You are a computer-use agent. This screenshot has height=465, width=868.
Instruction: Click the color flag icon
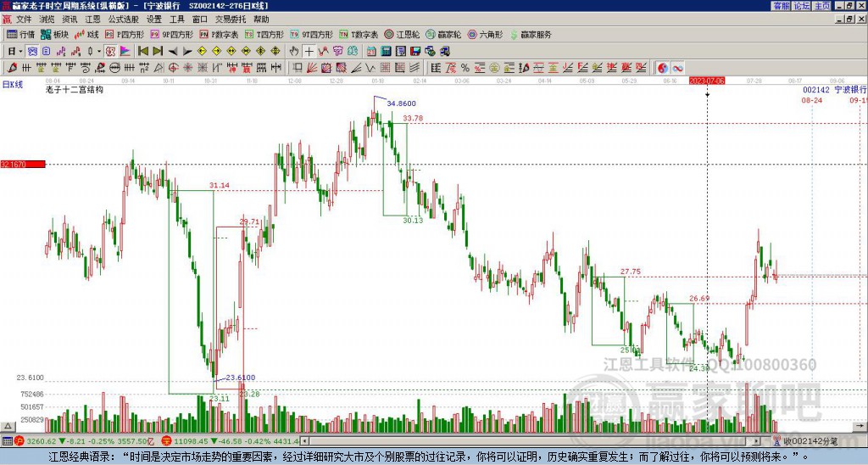pos(125,51)
